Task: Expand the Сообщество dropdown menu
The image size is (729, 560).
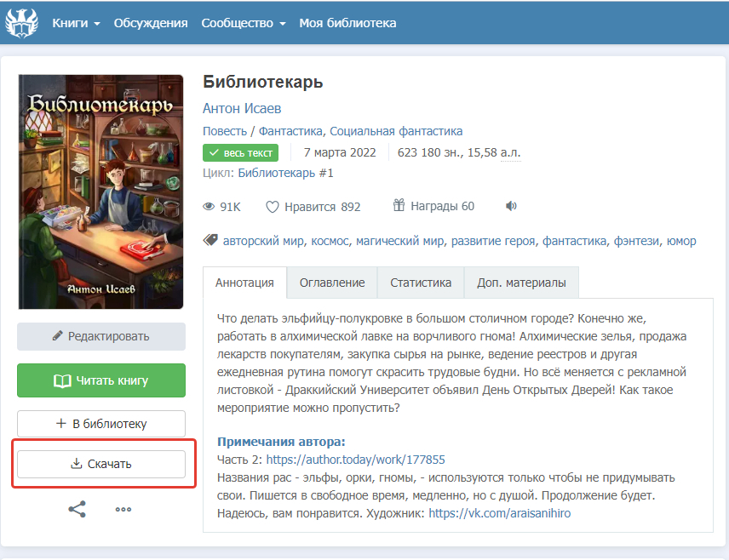Action: [243, 23]
